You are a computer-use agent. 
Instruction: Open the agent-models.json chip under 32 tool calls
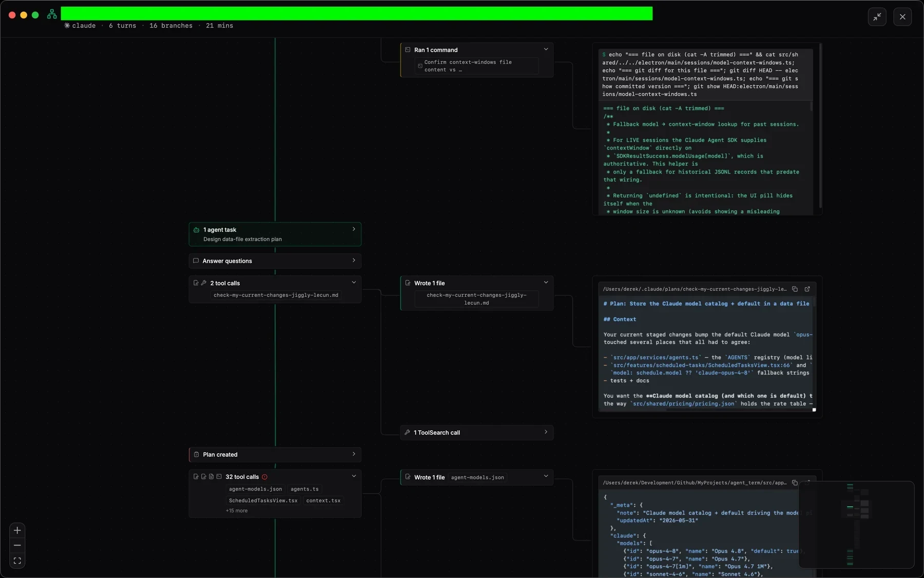pyautogui.click(x=255, y=489)
